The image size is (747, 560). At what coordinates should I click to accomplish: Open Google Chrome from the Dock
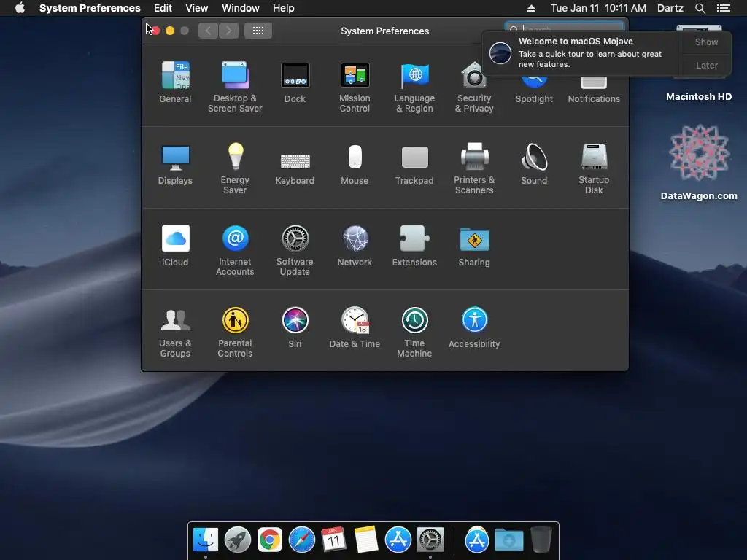(270, 540)
